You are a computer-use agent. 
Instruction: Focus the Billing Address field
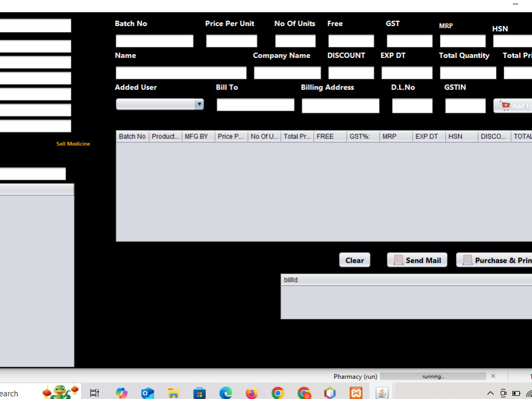[340, 106]
